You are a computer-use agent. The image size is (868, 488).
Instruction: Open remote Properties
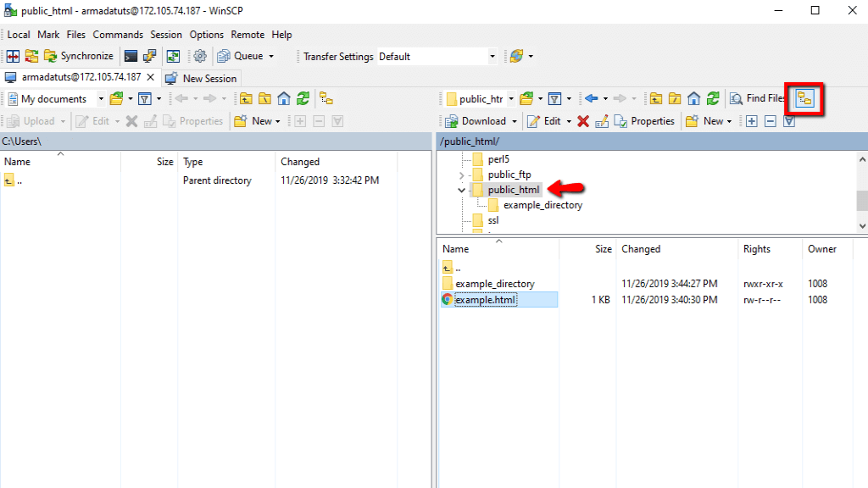644,121
